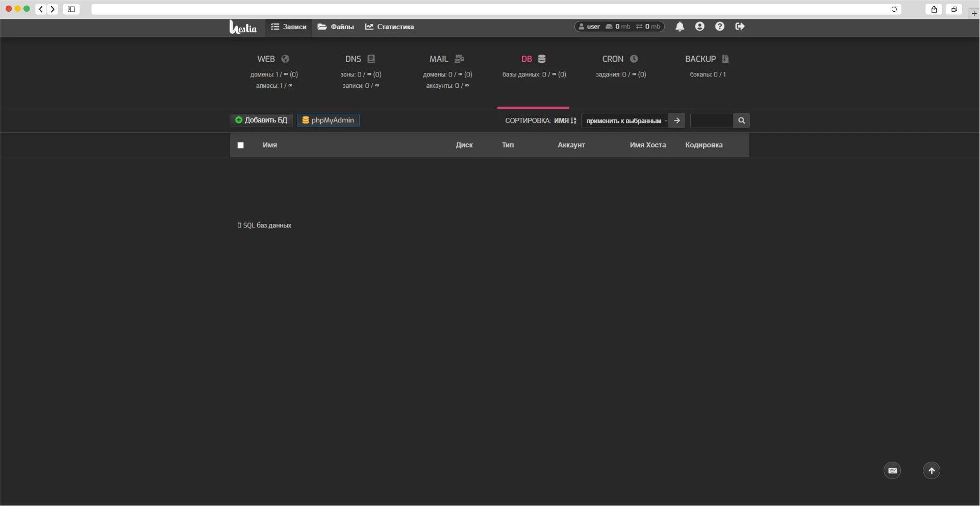Switch to the WEB tab
Screen dimensions: 980x506
click(273, 59)
